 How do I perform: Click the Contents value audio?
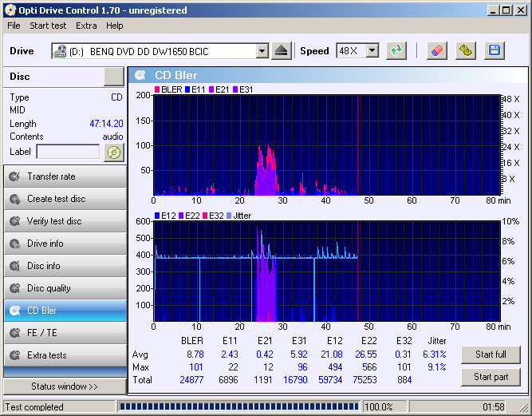click(x=112, y=137)
